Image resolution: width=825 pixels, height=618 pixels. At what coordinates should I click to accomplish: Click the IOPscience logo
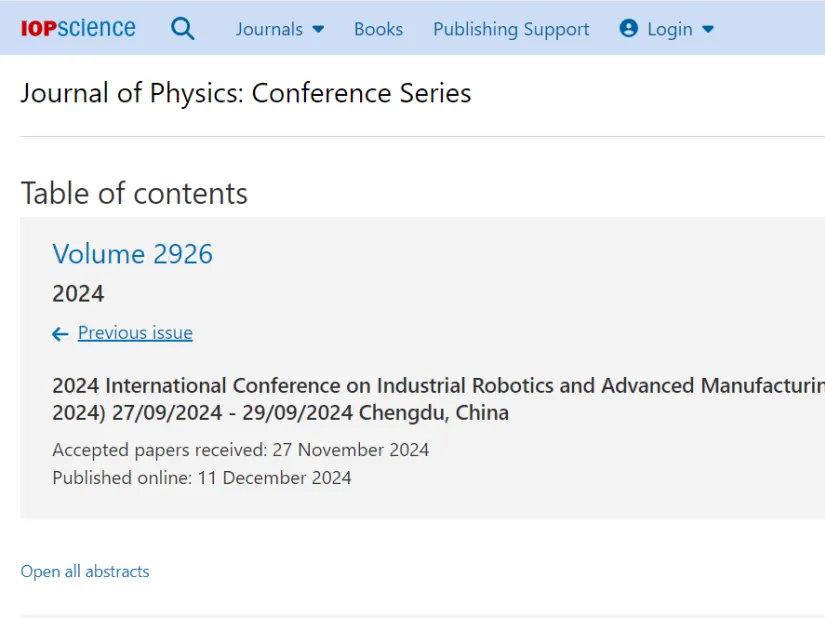78,28
